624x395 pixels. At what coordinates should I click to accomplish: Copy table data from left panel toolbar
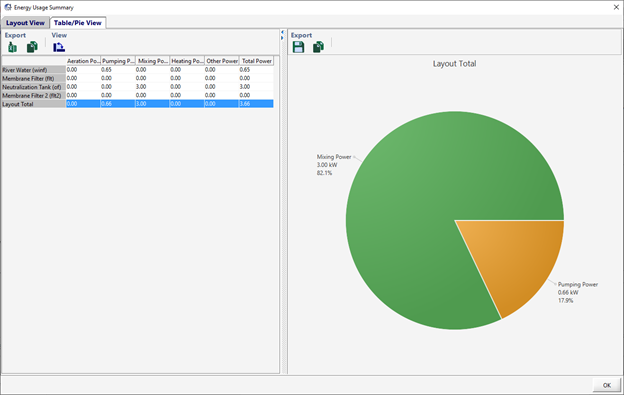coord(32,47)
